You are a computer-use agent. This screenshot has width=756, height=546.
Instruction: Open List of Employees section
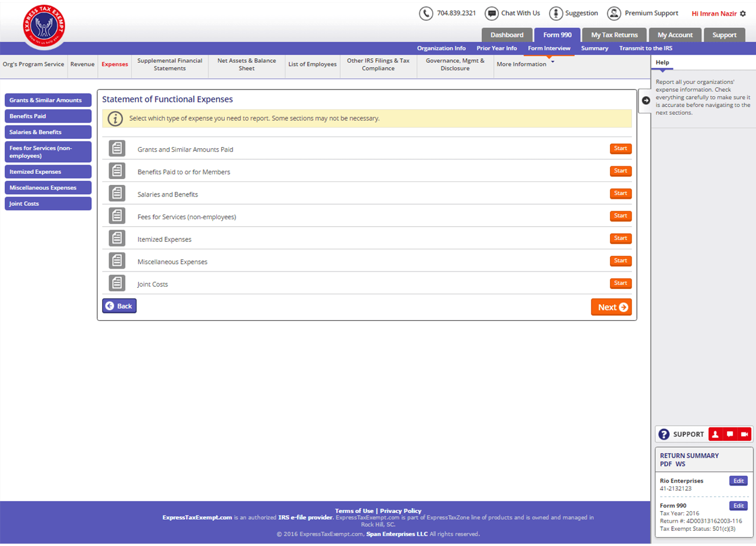tap(312, 65)
